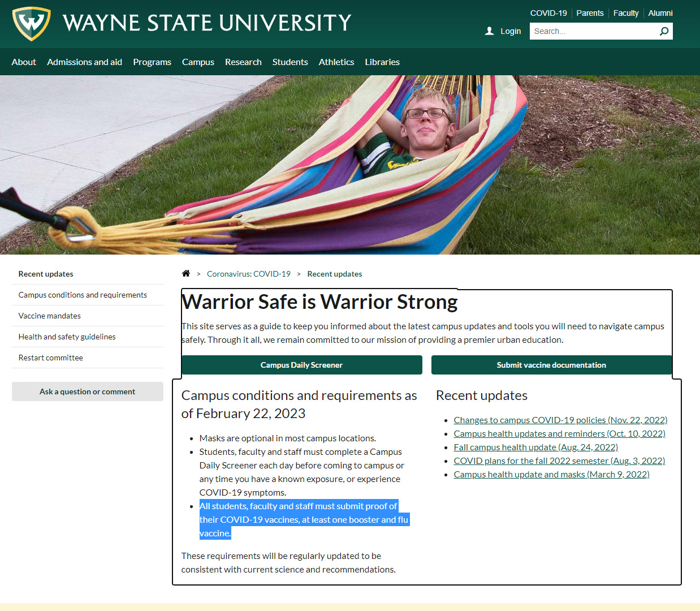Click the user login person icon
Viewport: 700px width, 611px height.
tap(490, 31)
